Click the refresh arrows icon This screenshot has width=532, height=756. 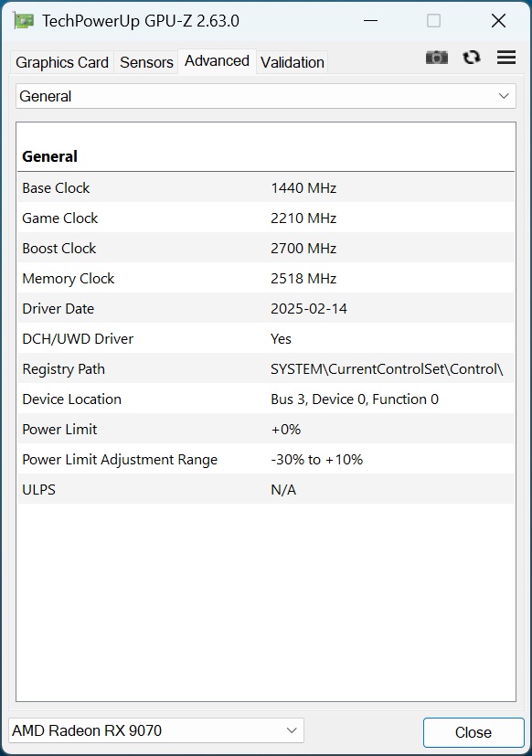472,58
